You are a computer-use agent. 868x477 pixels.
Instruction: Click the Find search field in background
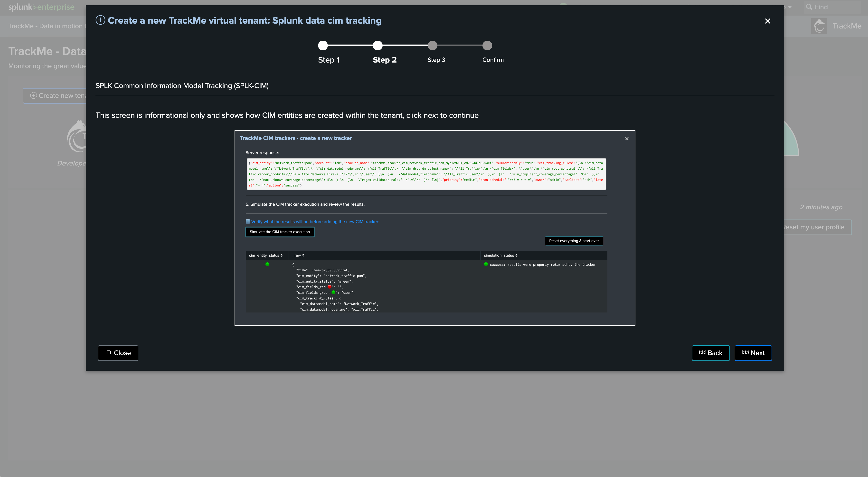pos(832,7)
